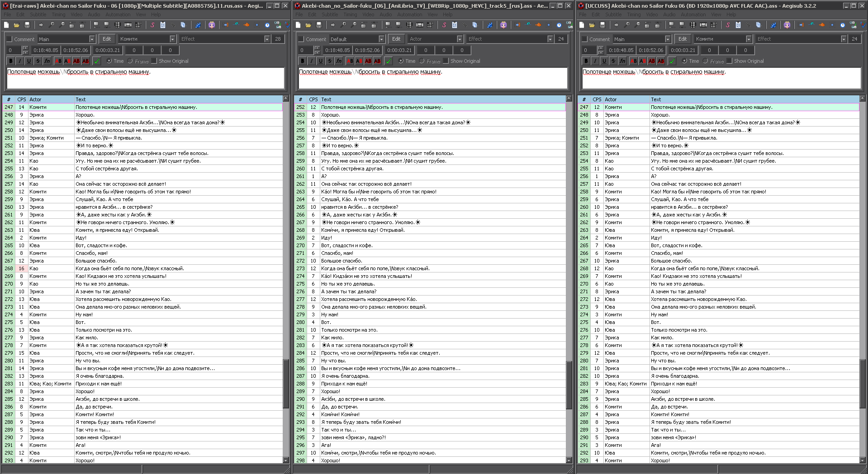Open Styles Manager pink S icon, UCCUSS window

(x=728, y=25)
